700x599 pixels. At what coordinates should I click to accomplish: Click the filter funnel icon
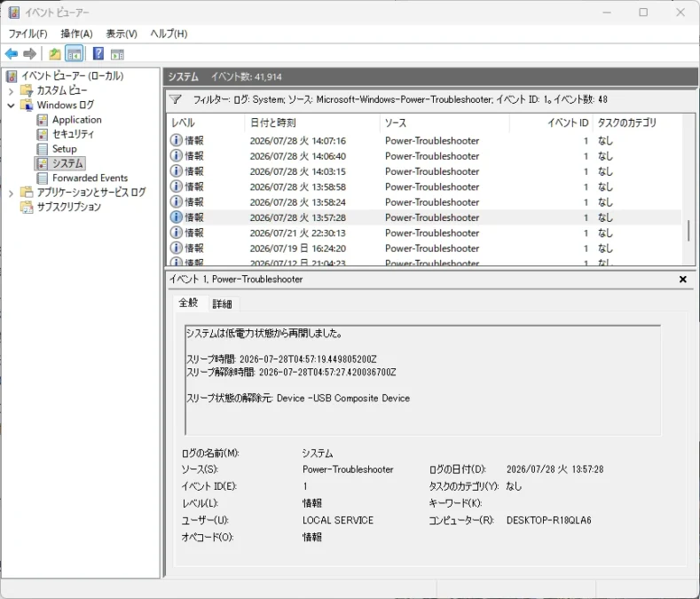176,99
